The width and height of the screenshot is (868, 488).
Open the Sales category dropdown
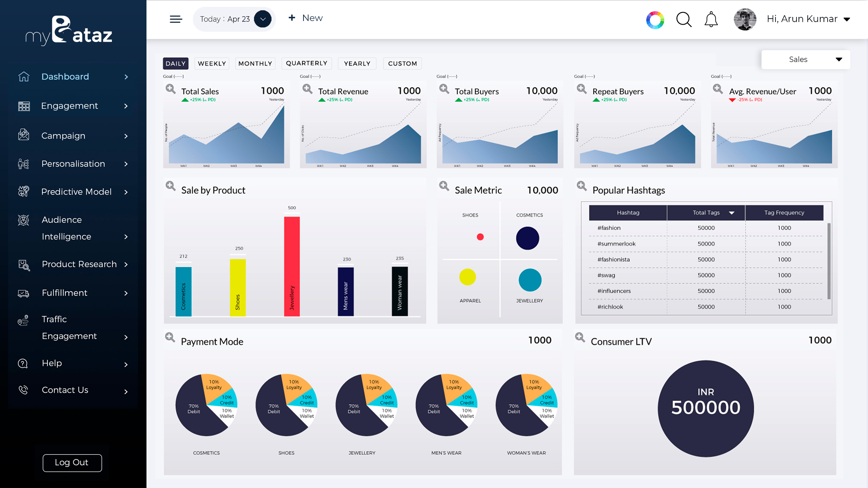806,59
